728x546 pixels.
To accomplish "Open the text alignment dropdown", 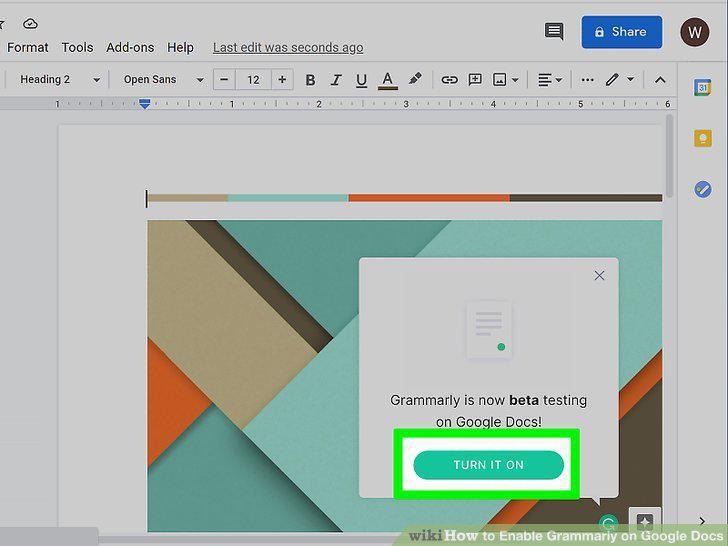I will pos(550,80).
